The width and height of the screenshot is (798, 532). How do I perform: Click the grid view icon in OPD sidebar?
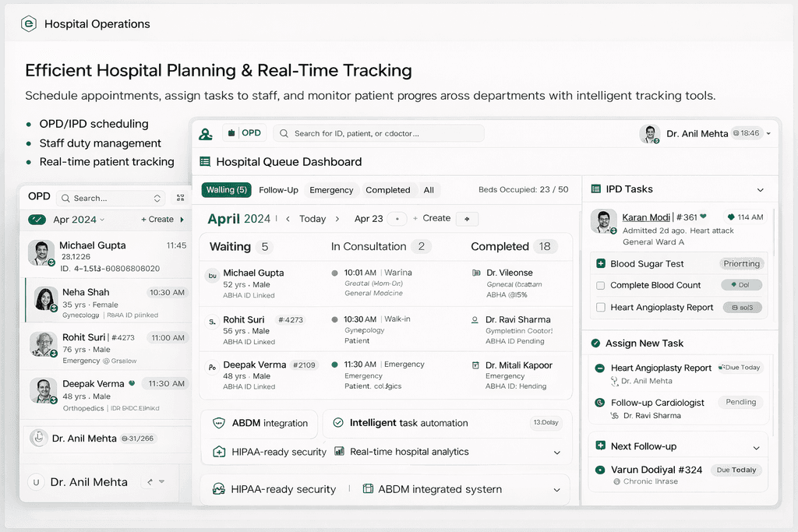click(x=181, y=199)
